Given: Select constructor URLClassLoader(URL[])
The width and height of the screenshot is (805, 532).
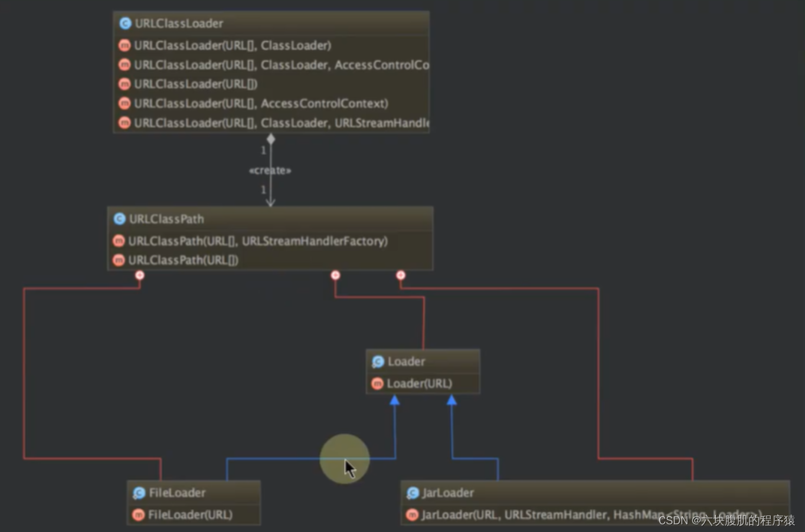Looking at the screenshot, I should (x=195, y=84).
